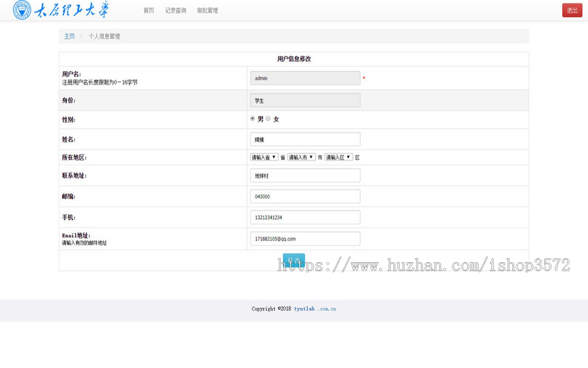Select the 女 gender radio button
The height and width of the screenshot is (368, 588).
point(268,118)
